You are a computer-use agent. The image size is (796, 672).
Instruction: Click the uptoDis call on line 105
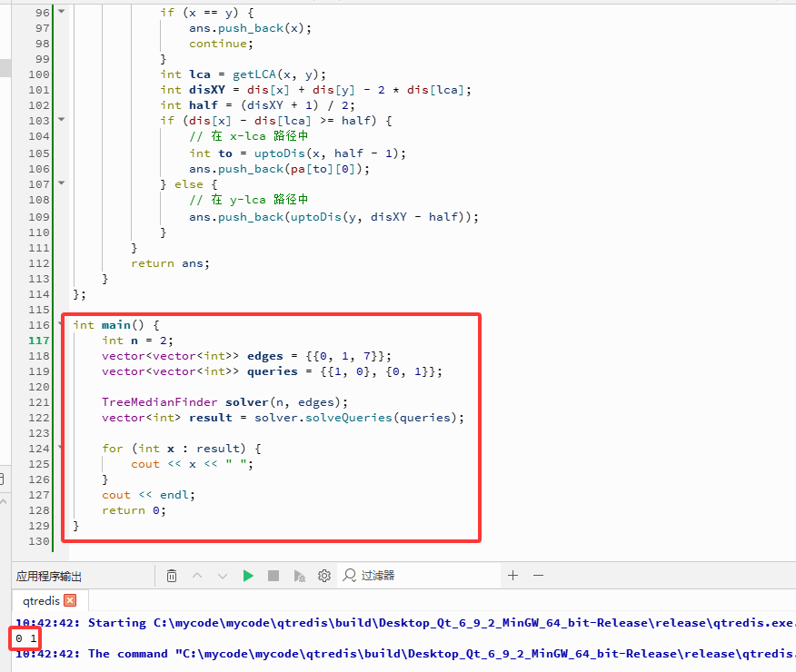click(x=280, y=153)
